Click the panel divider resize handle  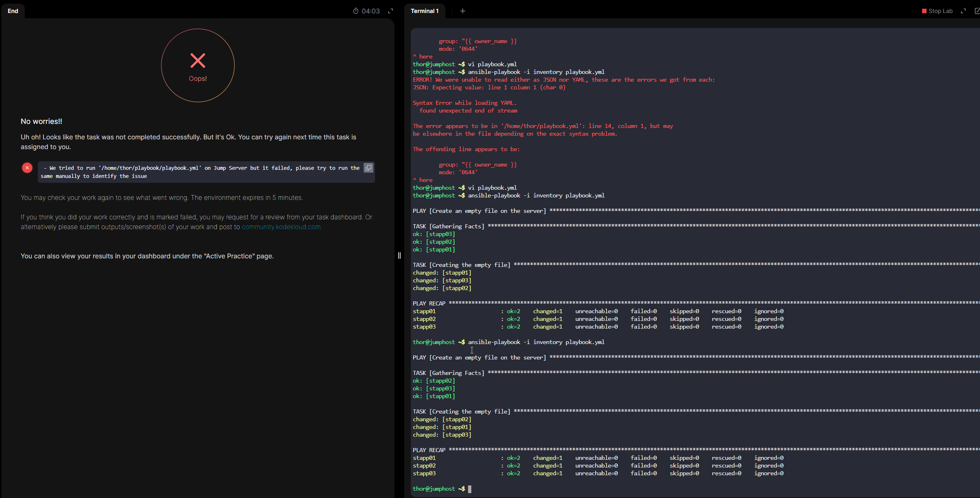(x=399, y=255)
